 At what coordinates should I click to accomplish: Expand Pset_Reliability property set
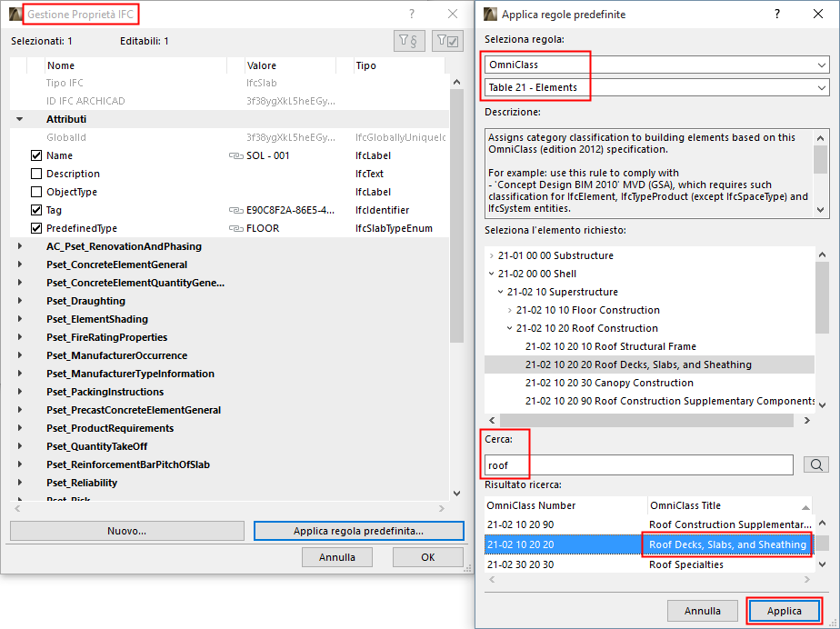pos(20,483)
